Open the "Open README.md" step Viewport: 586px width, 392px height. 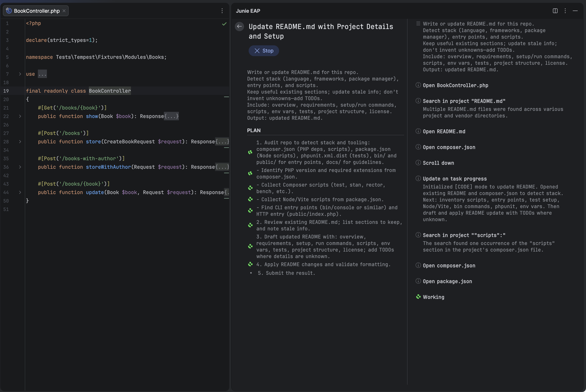[x=444, y=131]
